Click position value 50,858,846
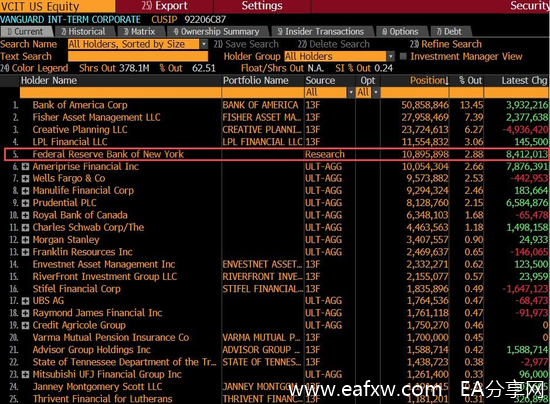Screen dimensions: 550x404 point(425,105)
